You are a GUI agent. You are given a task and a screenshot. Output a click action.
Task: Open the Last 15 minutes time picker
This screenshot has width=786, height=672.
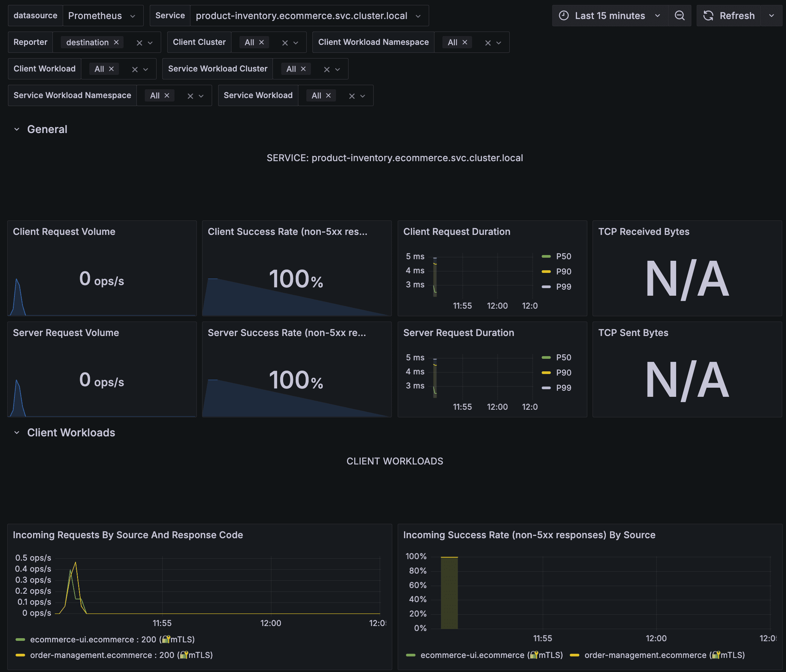(610, 16)
